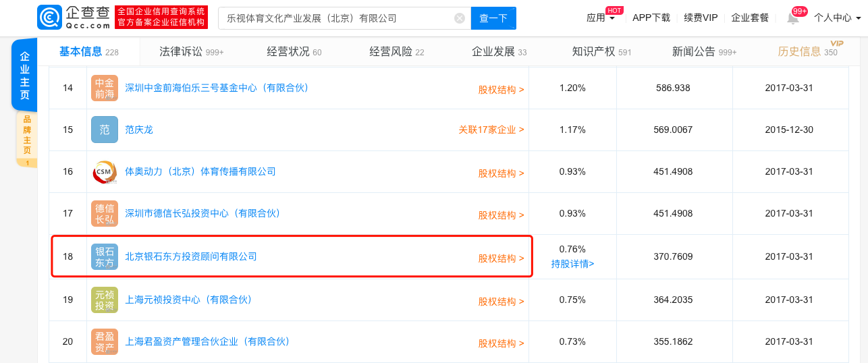Open 持股详情 link for row 18
Image resolution: width=868 pixels, height=363 pixels.
pos(572,264)
